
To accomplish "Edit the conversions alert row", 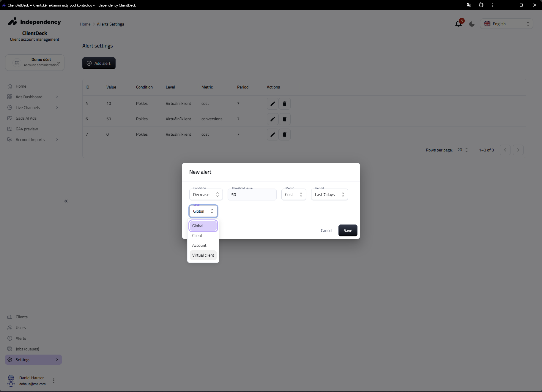I will pos(272,119).
